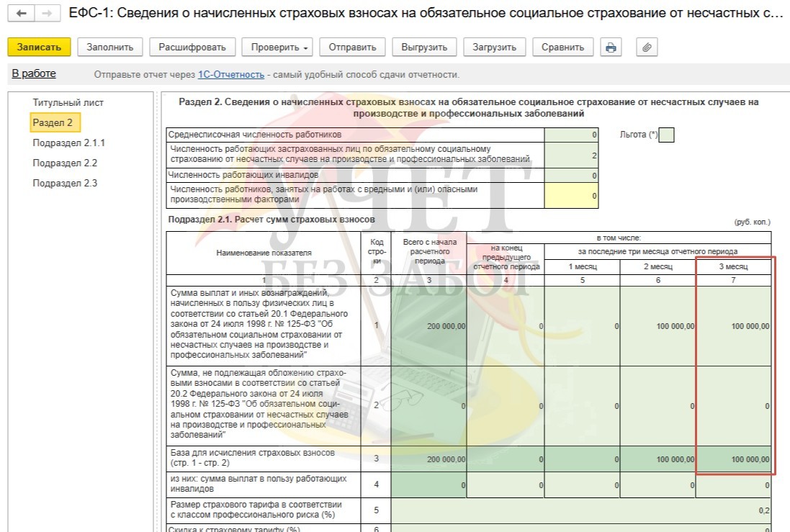The width and height of the screenshot is (790, 532).
Task: Click the forward navigation arrow
Action: (x=47, y=14)
